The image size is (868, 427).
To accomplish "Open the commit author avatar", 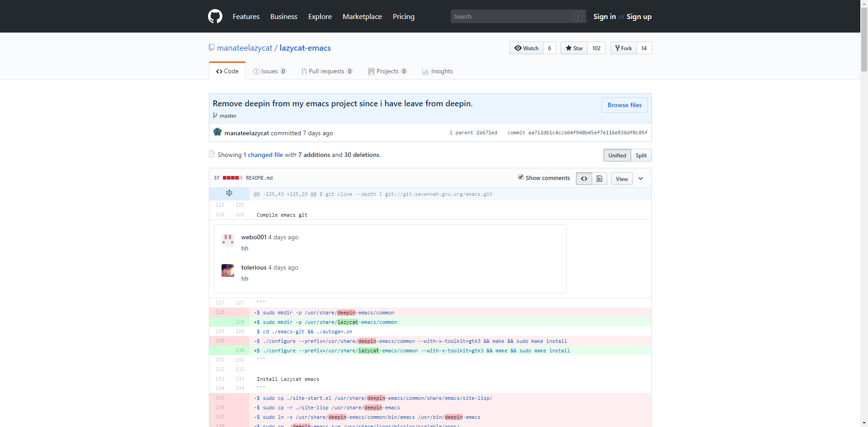I will (217, 132).
